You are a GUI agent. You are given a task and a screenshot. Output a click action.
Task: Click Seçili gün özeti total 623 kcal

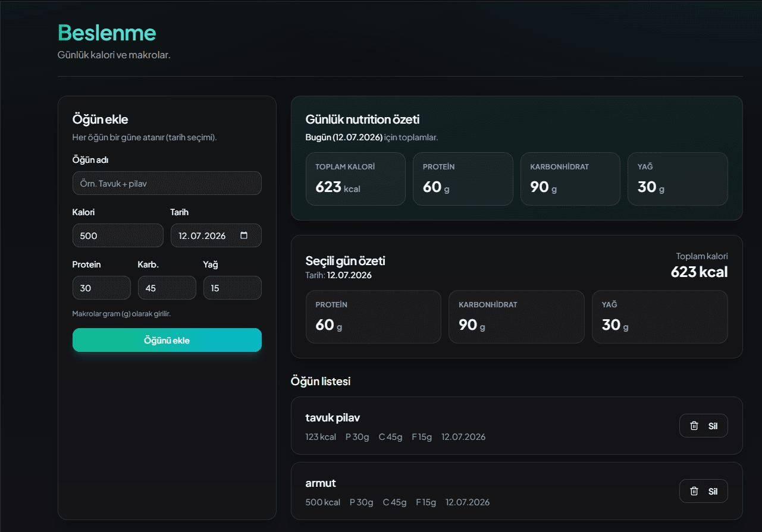700,272
